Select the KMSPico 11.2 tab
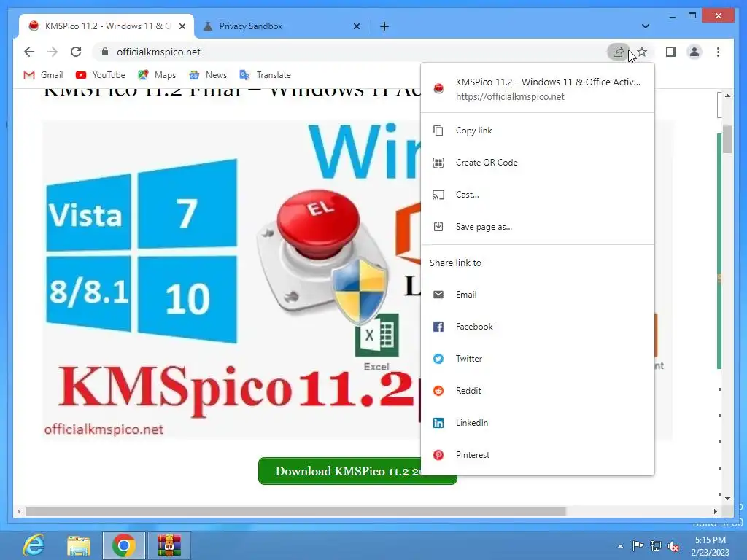 (x=107, y=26)
